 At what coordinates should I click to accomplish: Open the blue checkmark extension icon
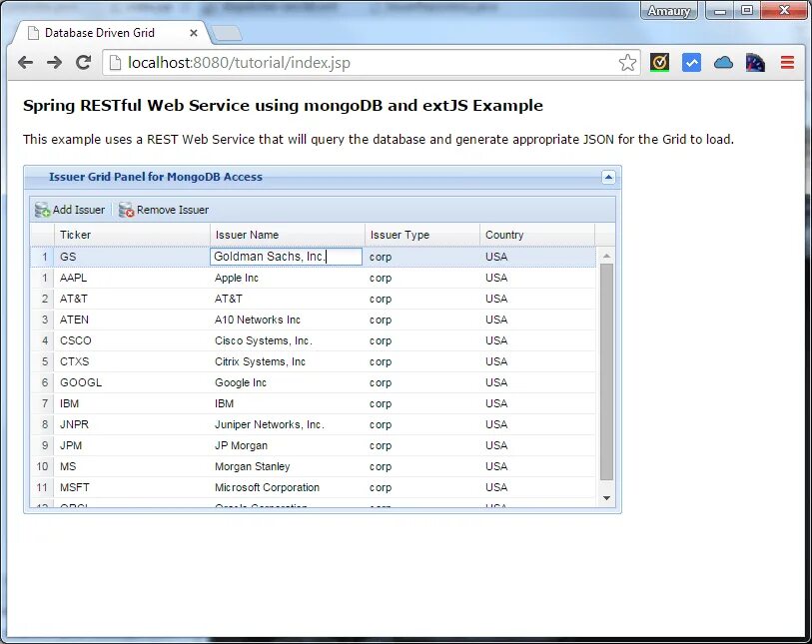coord(691,63)
